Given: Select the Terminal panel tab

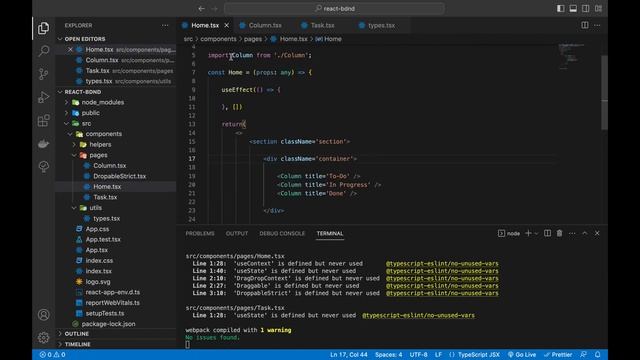Looking at the screenshot, I should [x=330, y=233].
